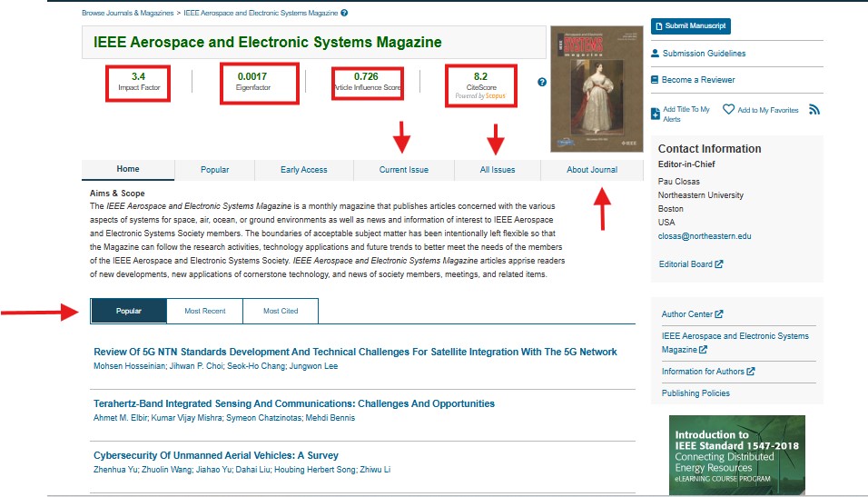Viewport: 868px width, 497px height.
Task: Click the 0.726 Article Influence Score value
Action: 366,76
